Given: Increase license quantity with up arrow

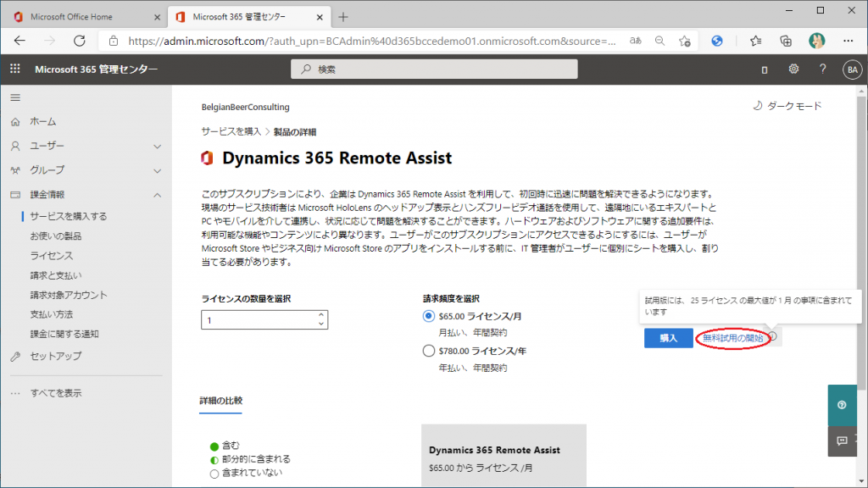Looking at the screenshot, I should [321, 315].
